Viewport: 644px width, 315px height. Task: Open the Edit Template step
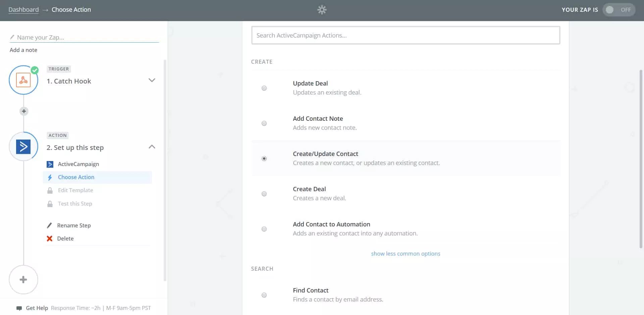pyautogui.click(x=75, y=190)
